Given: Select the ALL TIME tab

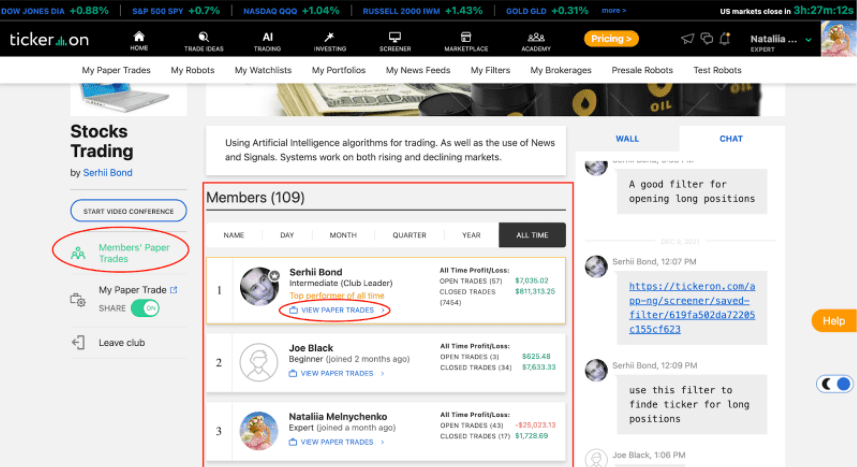Looking at the screenshot, I should pyautogui.click(x=532, y=235).
